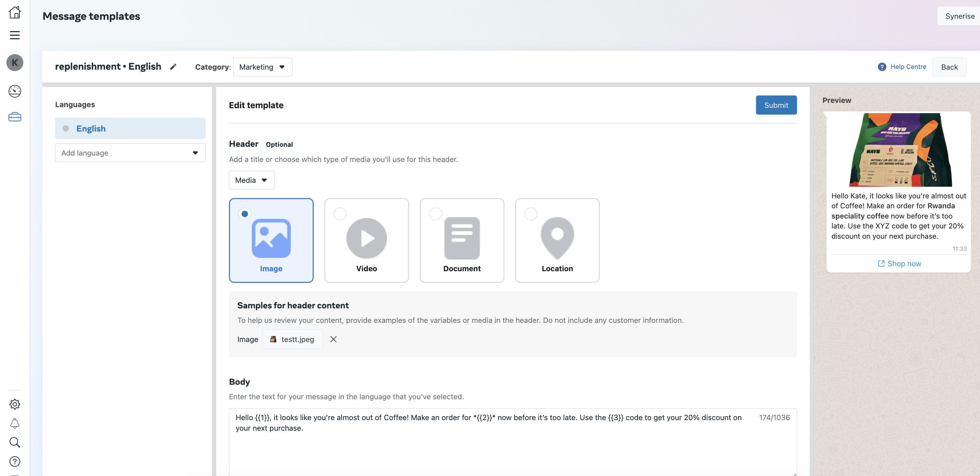
Task: Edit template name with pencil icon
Action: point(173,67)
